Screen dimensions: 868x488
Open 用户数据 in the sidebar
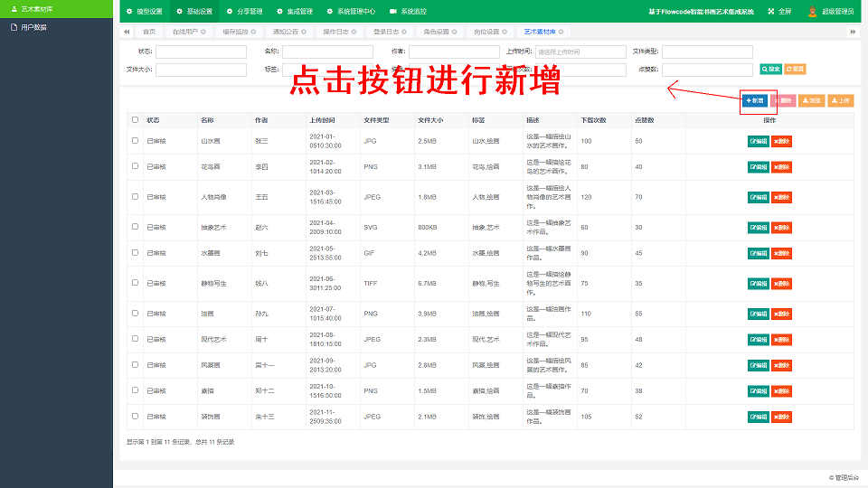pyautogui.click(x=33, y=27)
